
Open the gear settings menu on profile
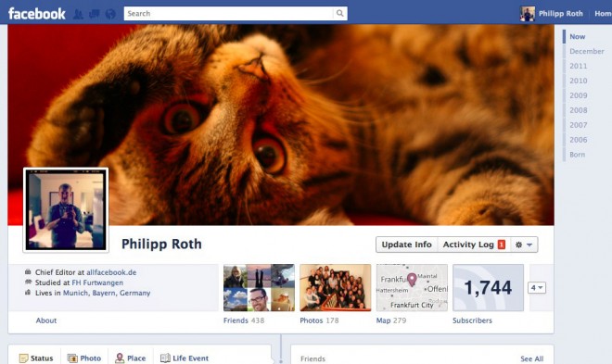tap(524, 245)
